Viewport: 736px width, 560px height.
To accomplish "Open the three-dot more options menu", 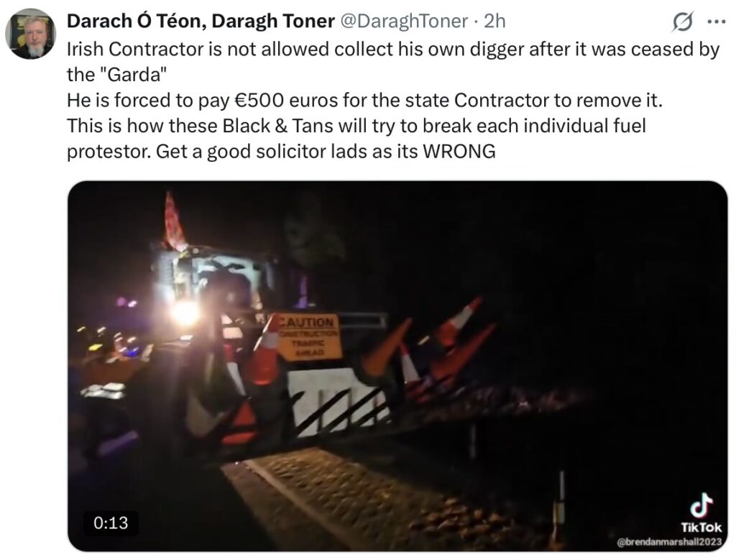I will pyautogui.click(x=716, y=22).
